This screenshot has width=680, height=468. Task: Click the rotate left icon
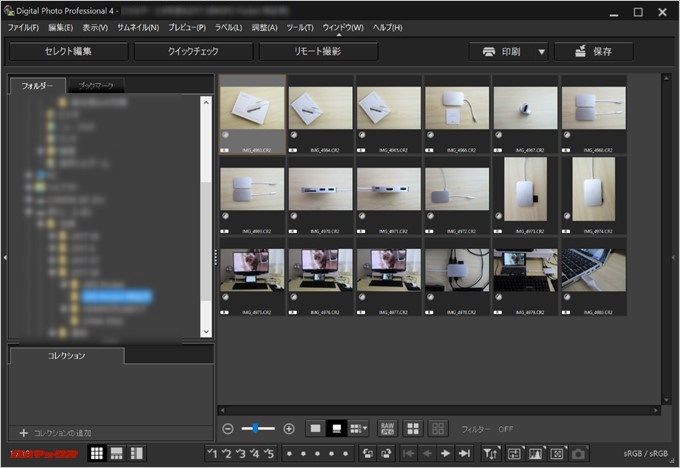(x=368, y=454)
